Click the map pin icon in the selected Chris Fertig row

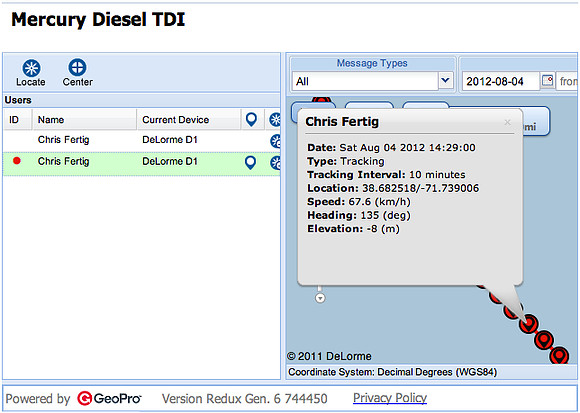(250, 162)
